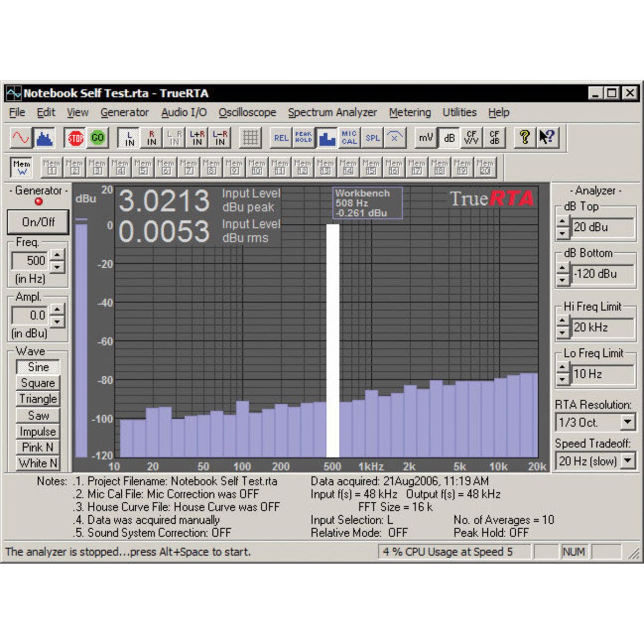This screenshot has height=644, width=644.
Task: Click the green GO icon to start analysis
Action: (x=97, y=138)
